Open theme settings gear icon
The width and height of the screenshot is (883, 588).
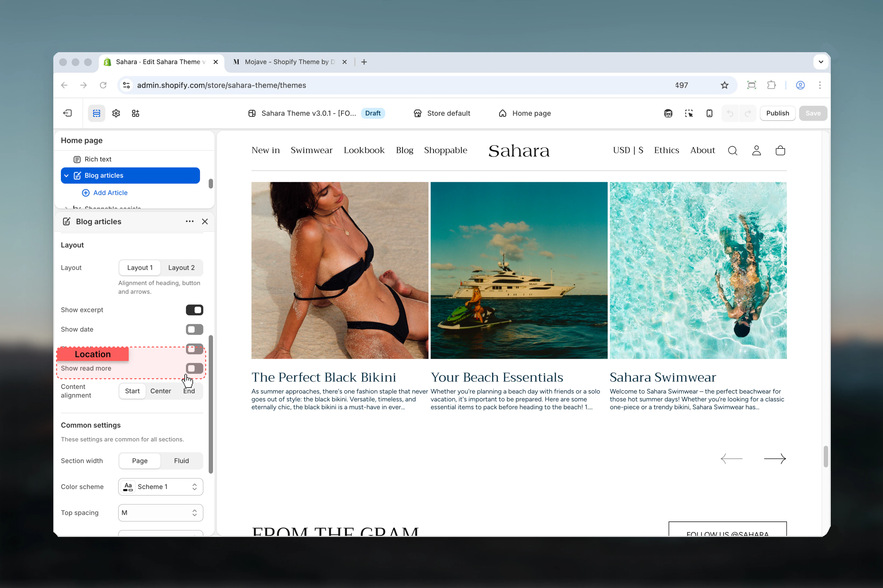pyautogui.click(x=116, y=113)
